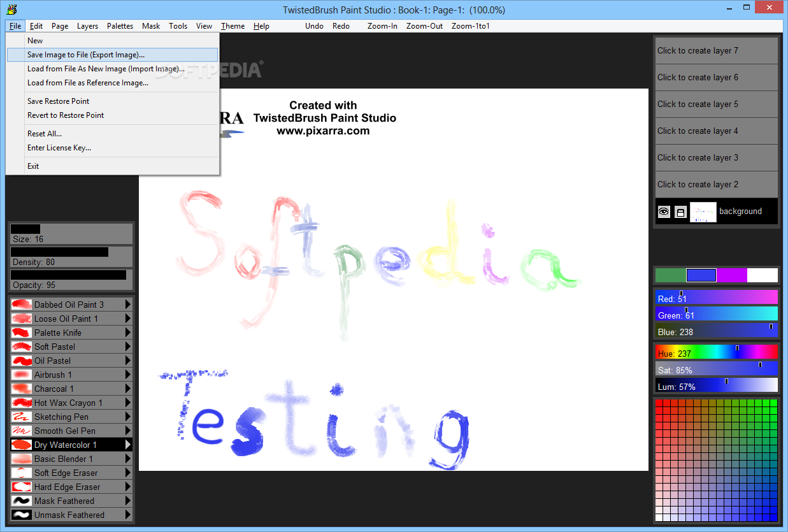Select the Dabbed Oil Paint 3 brush icon

tap(22, 305)
